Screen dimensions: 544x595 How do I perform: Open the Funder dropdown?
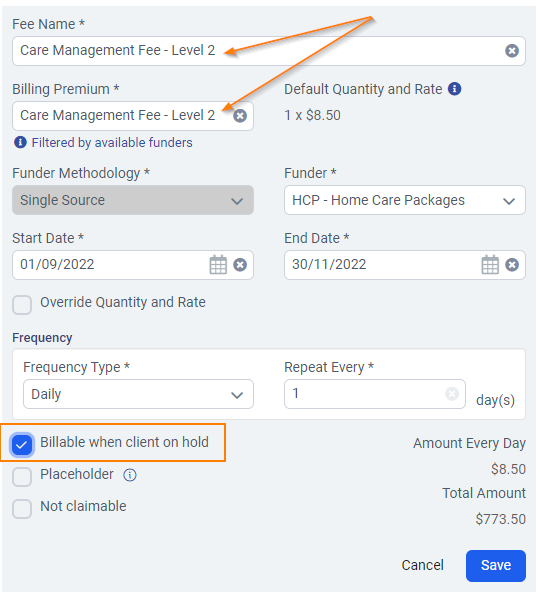[x=405, y=200]
